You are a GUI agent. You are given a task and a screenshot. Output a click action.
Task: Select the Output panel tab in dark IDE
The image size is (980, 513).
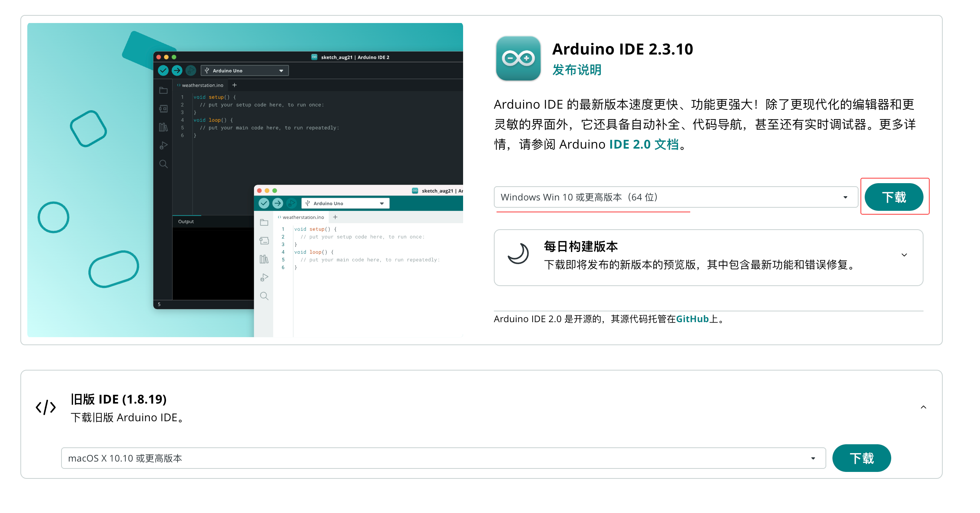point(186,222)
